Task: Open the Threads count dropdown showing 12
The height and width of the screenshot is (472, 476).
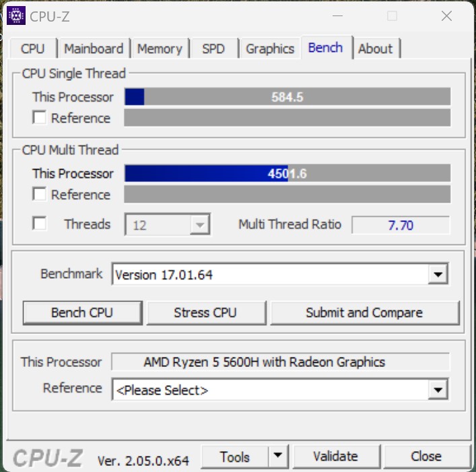Action: click(167, 224)
